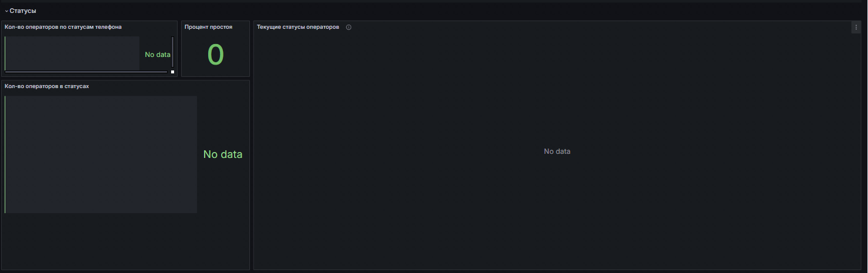Click green axis line of large chart
Screen dimensions: 868x273
[x=5, y=154]
